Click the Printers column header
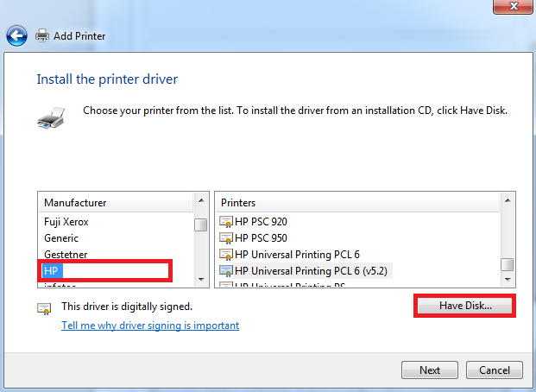Viewport: 536px width, 392px height. 357,203
